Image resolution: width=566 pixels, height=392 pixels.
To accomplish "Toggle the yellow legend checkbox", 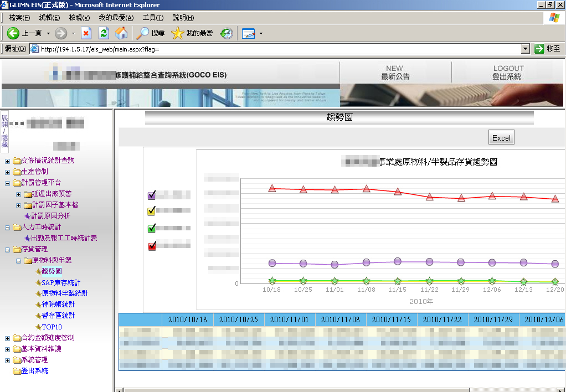I will [x=152, y=211].
